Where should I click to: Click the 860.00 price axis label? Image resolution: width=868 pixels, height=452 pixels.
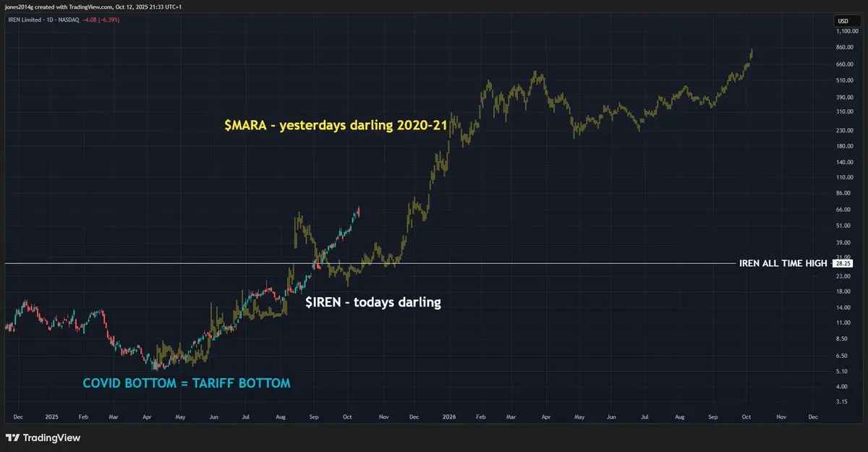pos(844,47)
